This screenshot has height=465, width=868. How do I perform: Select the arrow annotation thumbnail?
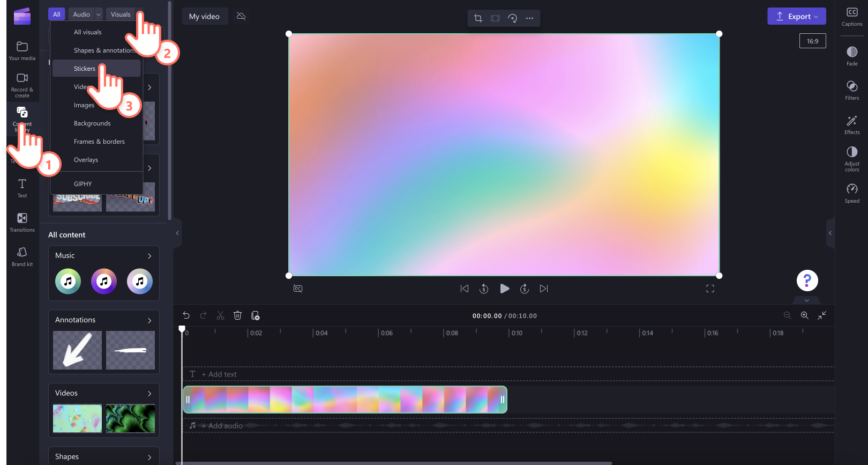click(x=77, y=350)
